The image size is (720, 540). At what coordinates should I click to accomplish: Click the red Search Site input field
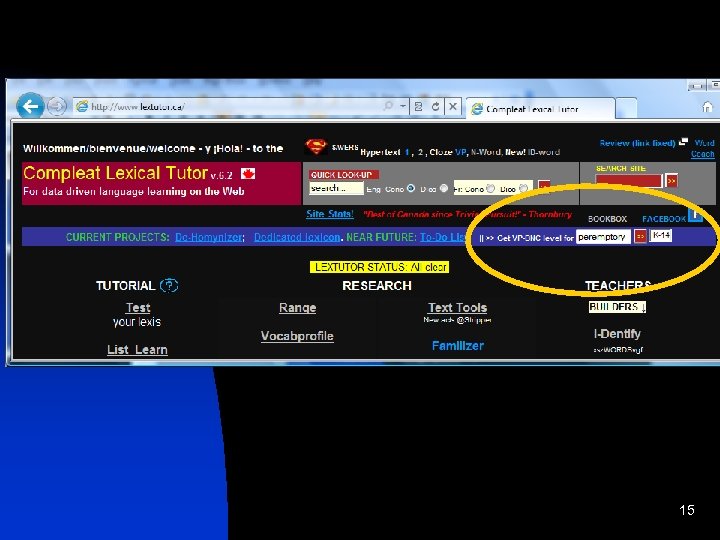point(629,181)
